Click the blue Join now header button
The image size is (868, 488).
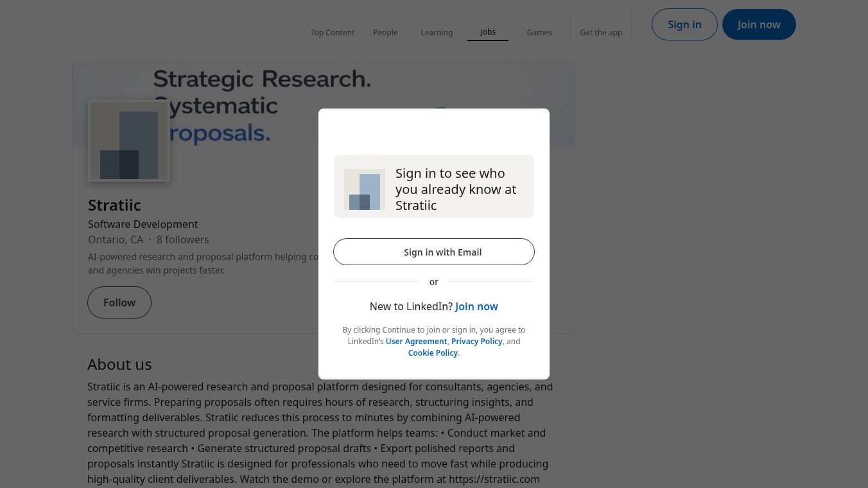[759, 24]
